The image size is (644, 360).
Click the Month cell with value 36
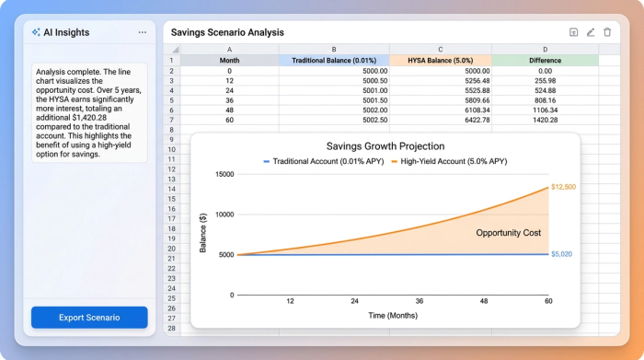230,100
